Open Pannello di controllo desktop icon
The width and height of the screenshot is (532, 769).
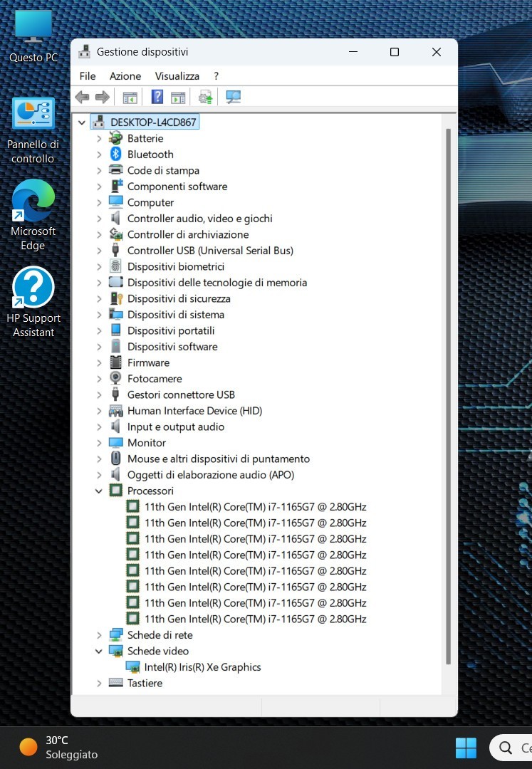point(33,131)
